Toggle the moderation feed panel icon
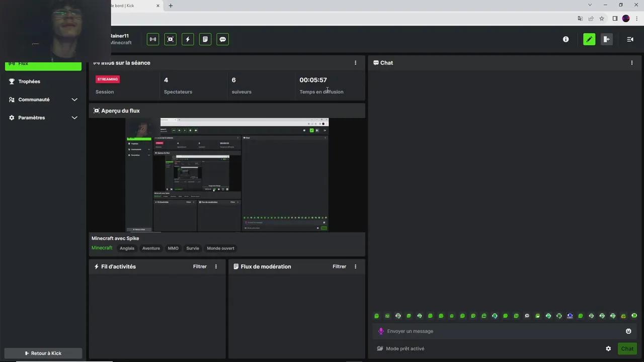 coord(205,39)
